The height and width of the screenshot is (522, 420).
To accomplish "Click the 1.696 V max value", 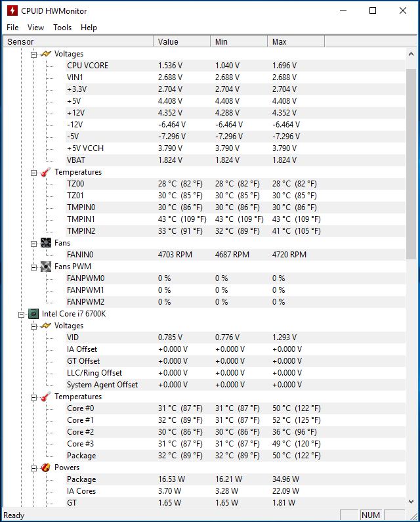I will click(x=284, y=66).
